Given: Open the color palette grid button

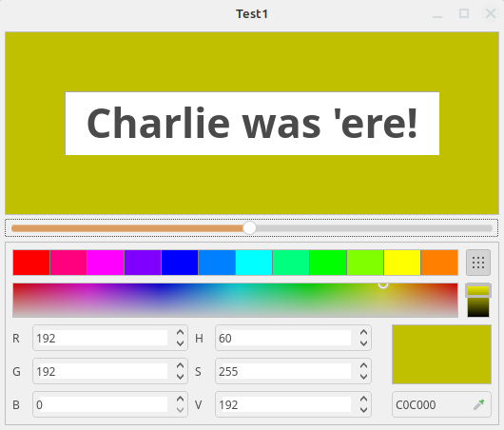Looking at the screenshot, I should click(x=478, y=263).
